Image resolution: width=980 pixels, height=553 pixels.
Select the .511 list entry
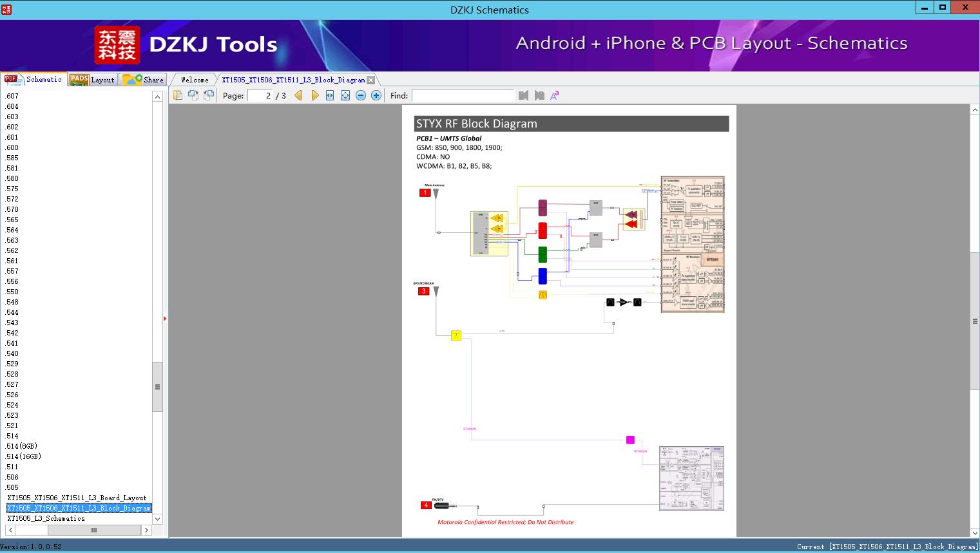[12, 467]
